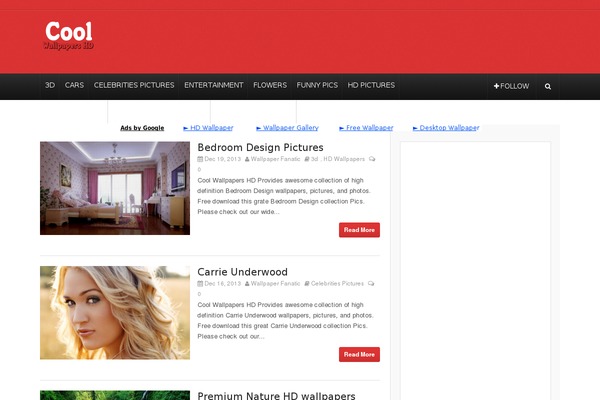The height and width of the screenshot is (400, 600).
Task: Click Read More for Bedroom Design
Action: pos(359,230)
